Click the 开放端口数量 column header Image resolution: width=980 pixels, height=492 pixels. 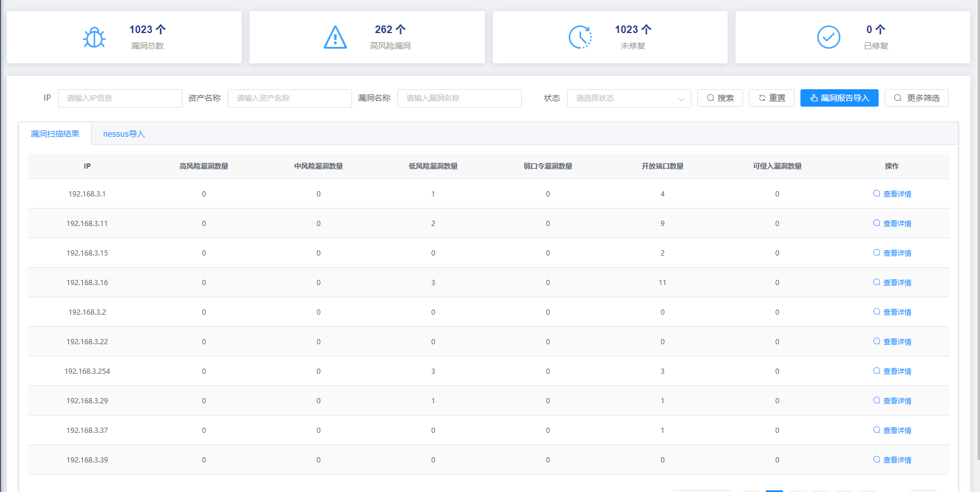pyautogui.click(x=663, y=166)
